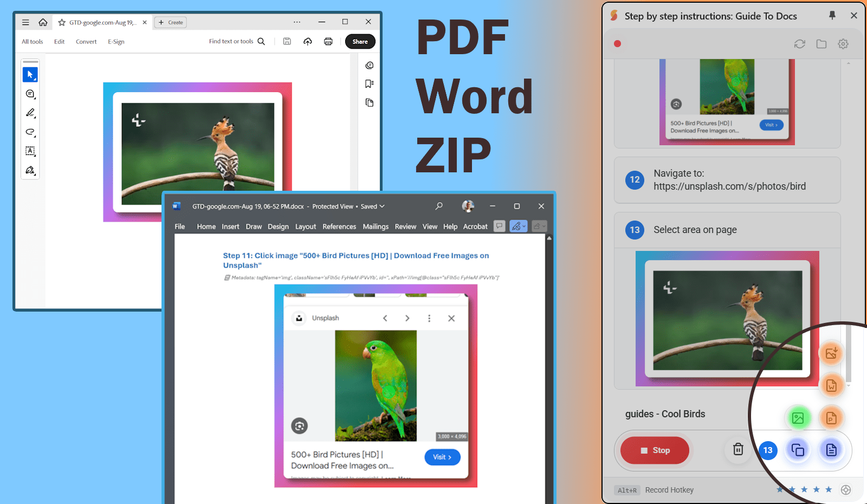Open the bookmarks panel in Acrobat
The height and width of the screenshot is (504, 867).
click(370, 83)
